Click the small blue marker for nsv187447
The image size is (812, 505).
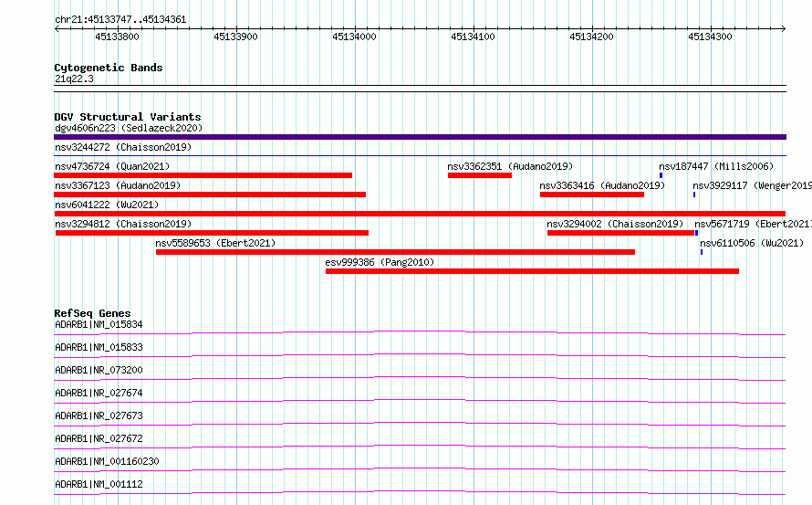tap(661, 175)
